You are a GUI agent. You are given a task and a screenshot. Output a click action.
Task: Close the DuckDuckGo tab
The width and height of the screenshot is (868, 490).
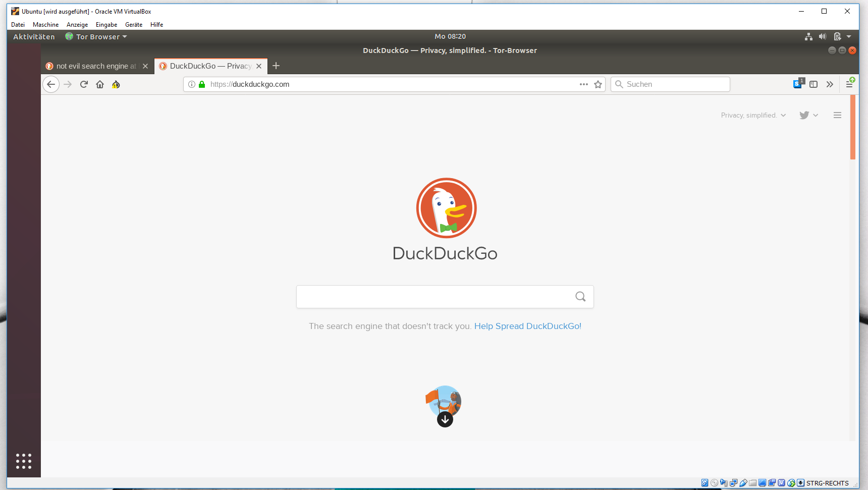[259, 66]
